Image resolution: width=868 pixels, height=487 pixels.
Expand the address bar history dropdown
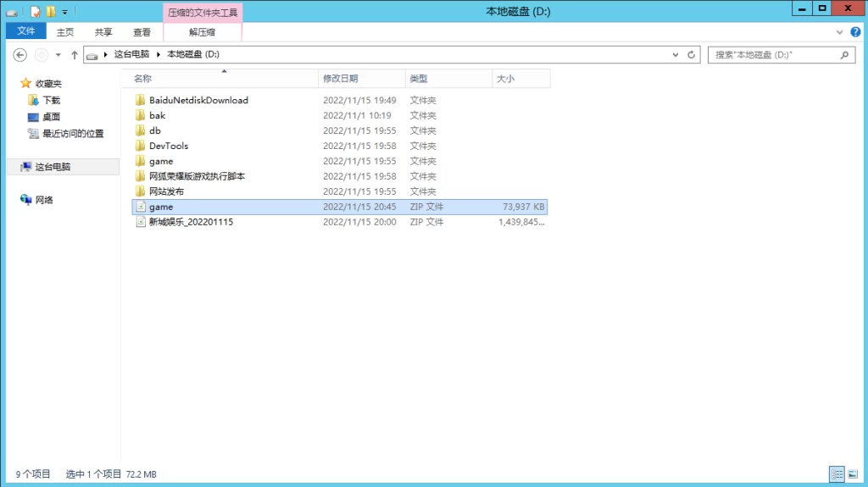click(675, 54)
